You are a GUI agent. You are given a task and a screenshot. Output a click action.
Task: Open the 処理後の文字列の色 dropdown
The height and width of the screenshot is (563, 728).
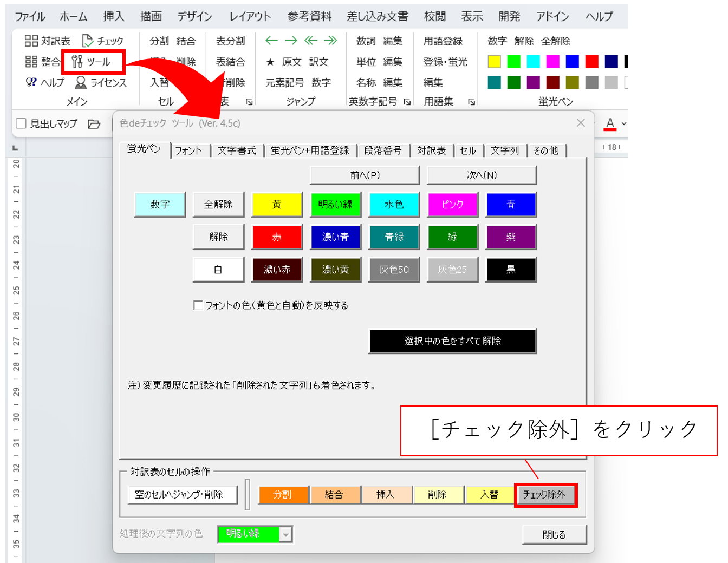coord(286,534)
